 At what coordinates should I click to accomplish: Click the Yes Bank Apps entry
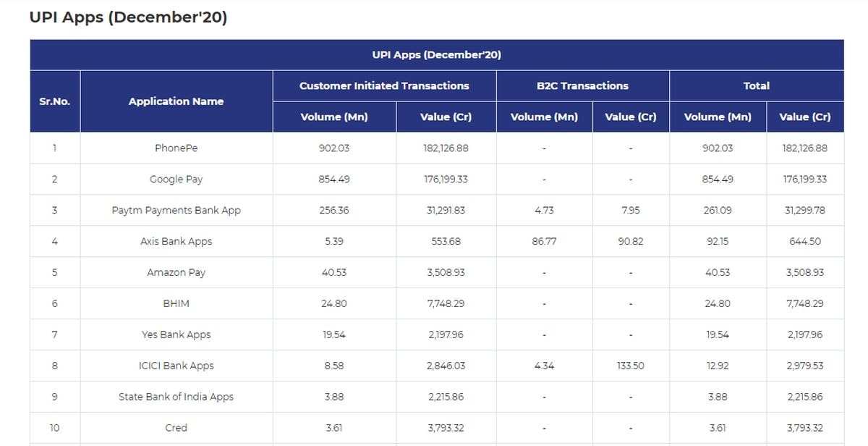pos(176,334)
